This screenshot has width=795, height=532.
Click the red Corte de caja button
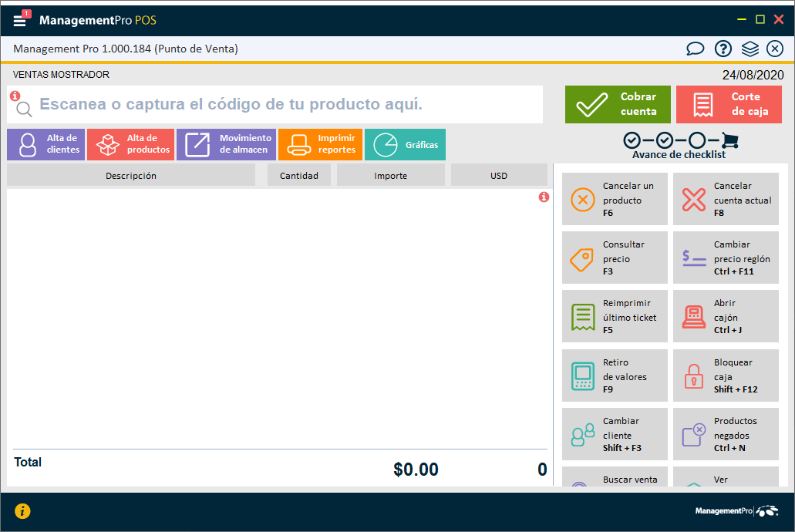729,105
